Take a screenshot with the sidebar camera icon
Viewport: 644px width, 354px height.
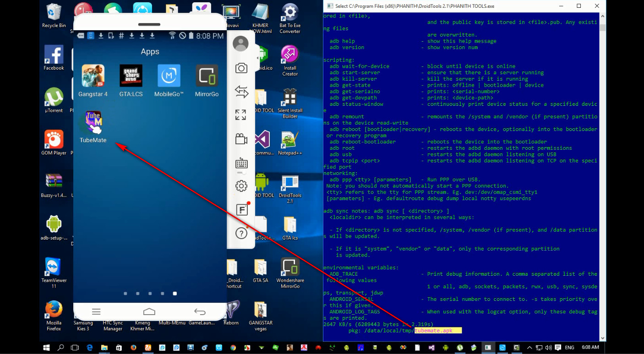tap(241, 67)
